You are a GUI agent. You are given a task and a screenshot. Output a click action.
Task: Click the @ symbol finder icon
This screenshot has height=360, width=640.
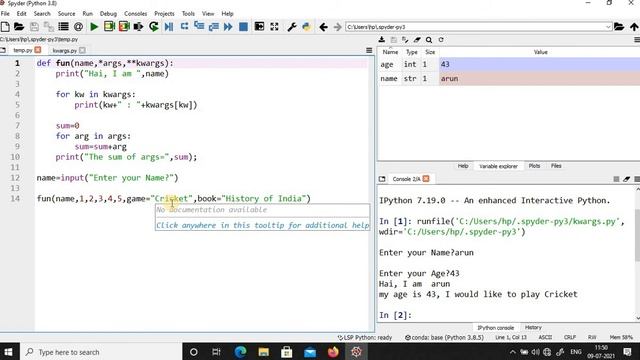point(78,27)
